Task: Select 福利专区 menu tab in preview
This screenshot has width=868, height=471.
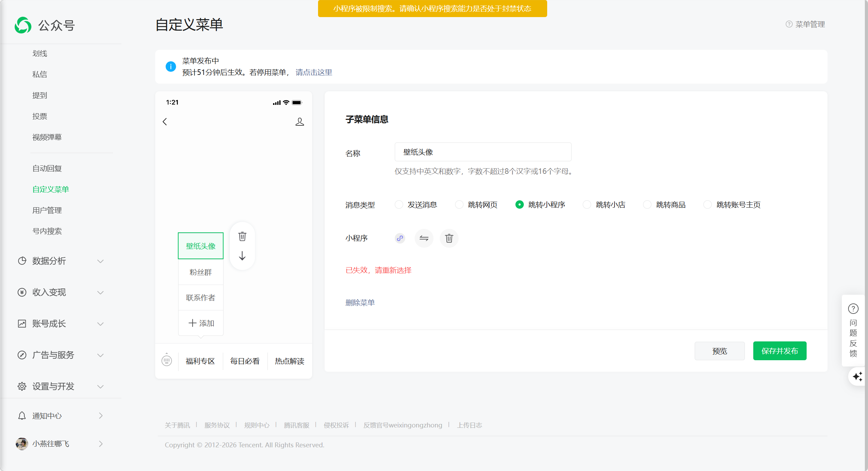Action: point(200,361)
